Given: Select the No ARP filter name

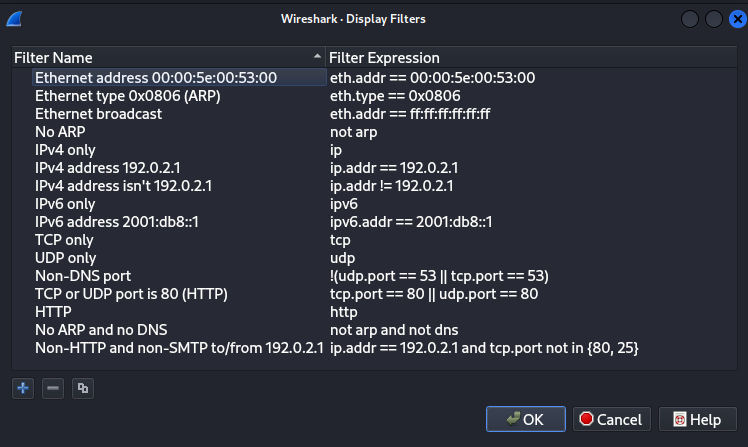Looking at the screenshot, I should [60, 132].
